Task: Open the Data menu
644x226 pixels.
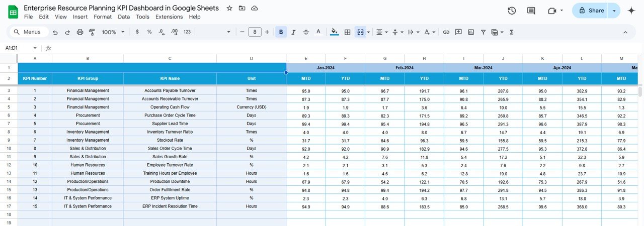Action: click(x=124, y=17)
